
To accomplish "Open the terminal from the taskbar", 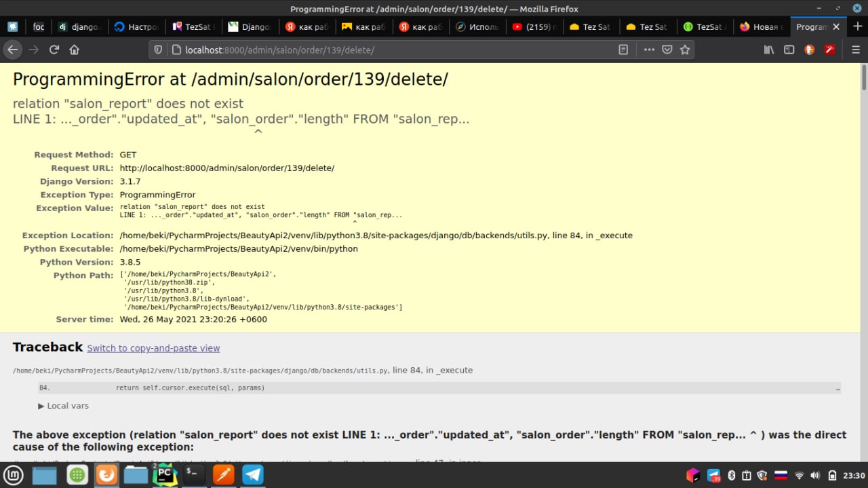I will 193,475.
